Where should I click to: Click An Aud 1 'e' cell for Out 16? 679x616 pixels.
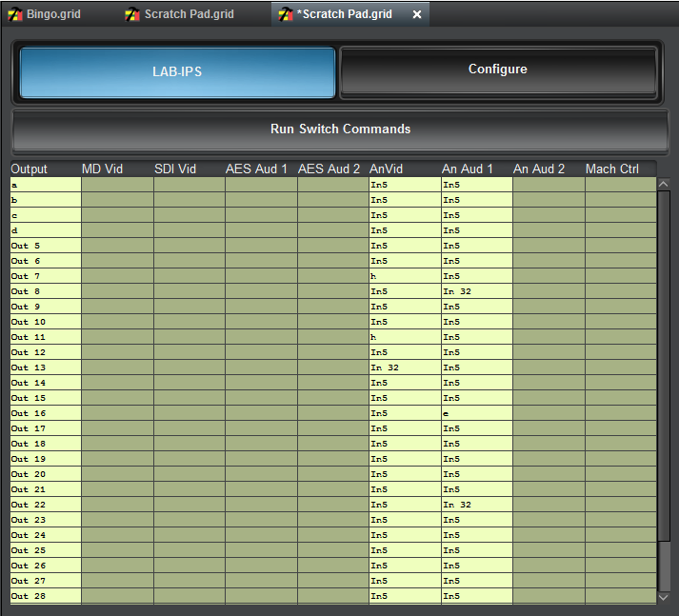(477, 413)
